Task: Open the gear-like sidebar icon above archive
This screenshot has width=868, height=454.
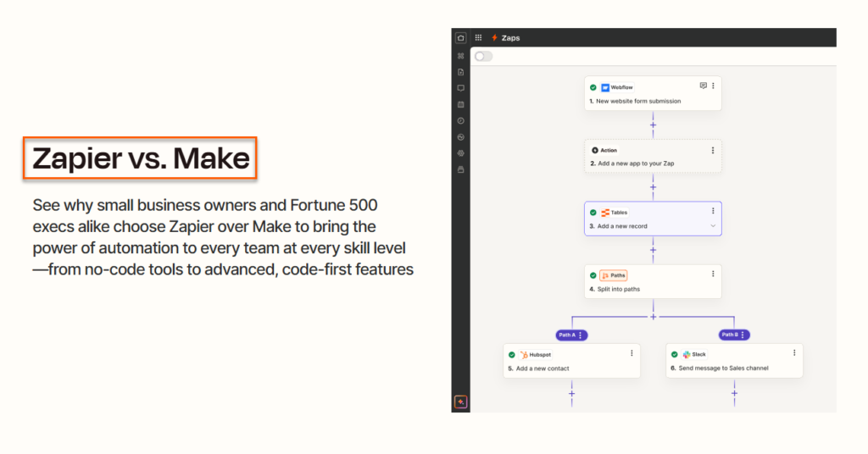Action: pos(460,153)
